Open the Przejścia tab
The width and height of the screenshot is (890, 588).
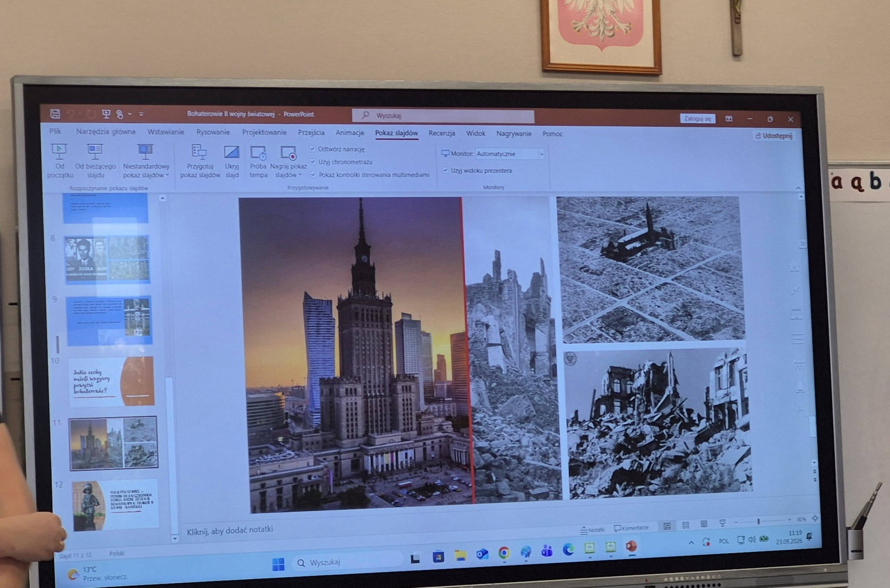pos(311,132)
